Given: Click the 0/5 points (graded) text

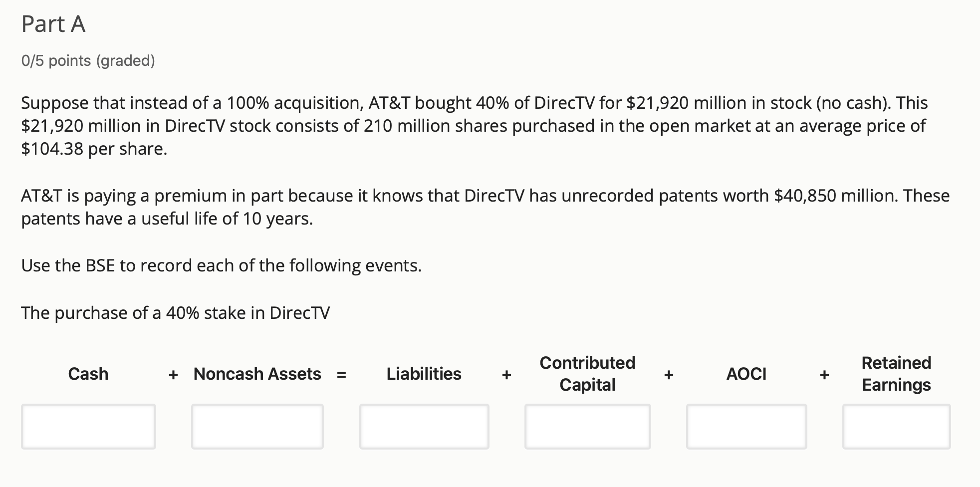Looking at the screenshot, I should pyautogui.click(x=88, y=60).
